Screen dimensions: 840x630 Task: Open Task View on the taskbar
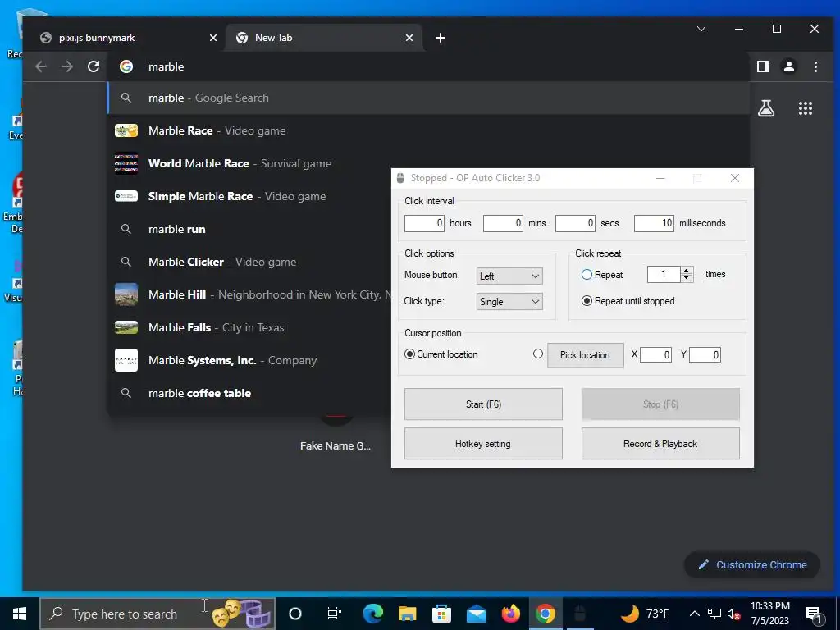(335, 614)
